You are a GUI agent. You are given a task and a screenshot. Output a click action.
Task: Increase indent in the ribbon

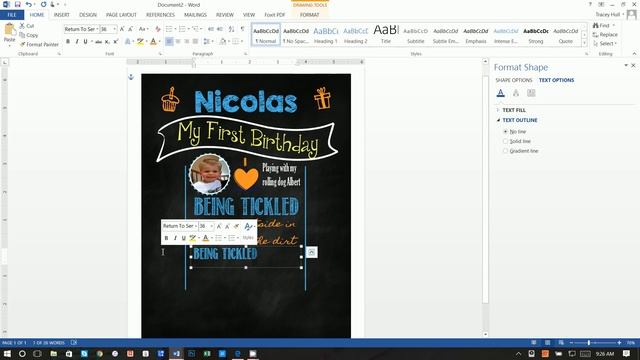click(220, 29)
